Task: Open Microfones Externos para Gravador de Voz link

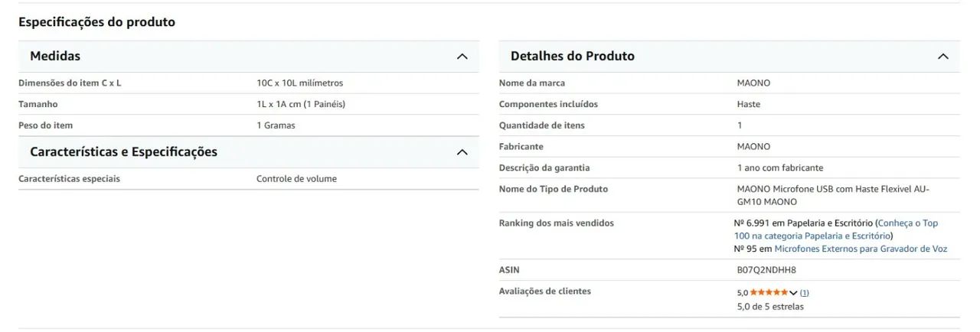Action: pos(861,249)
